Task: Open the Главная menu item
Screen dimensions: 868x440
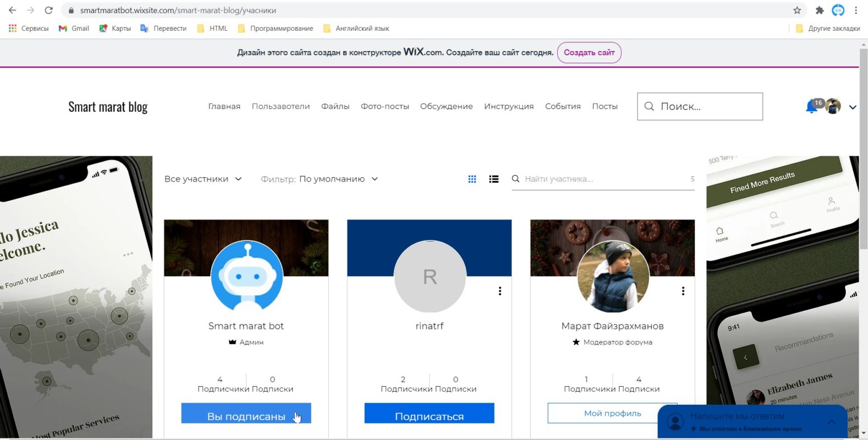Action: click(x=224, y=106)
